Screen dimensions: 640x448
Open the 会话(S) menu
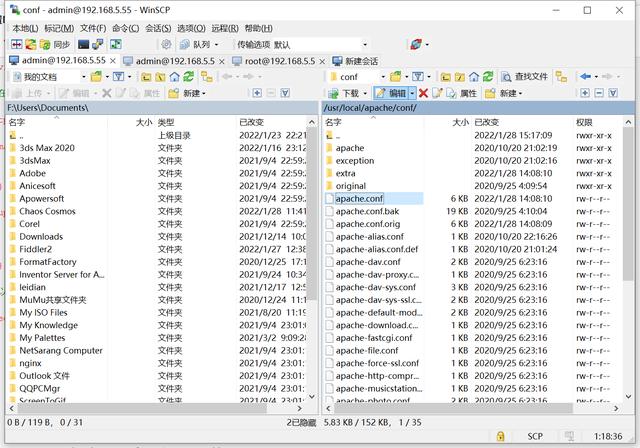(158, 28)
